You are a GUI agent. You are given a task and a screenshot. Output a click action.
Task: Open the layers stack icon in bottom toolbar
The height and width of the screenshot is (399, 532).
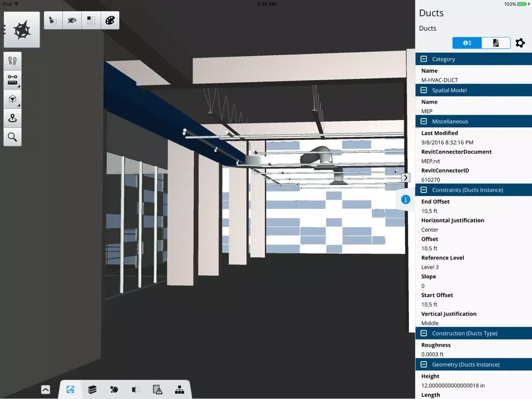(x=92, y=390)
